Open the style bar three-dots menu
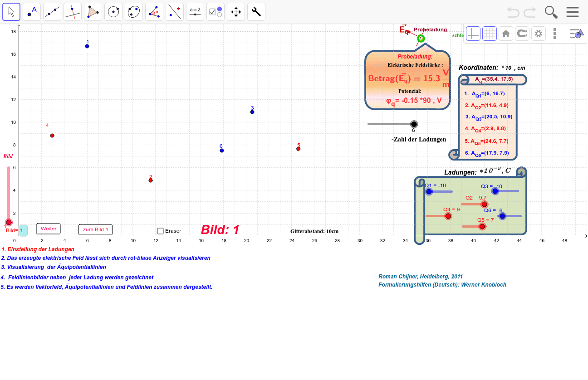Image resolution: width=588 pixels, height=380 pixels. click(x=555, y=34)
